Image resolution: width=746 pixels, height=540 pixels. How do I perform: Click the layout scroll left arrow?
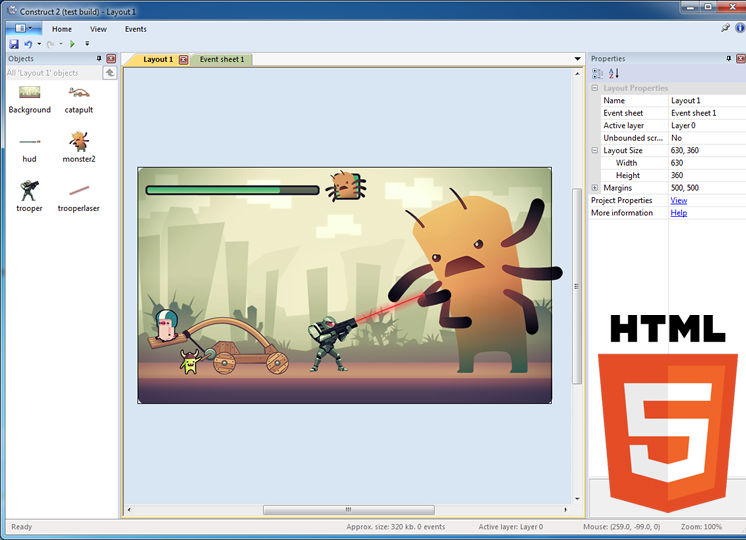point(129,510)
